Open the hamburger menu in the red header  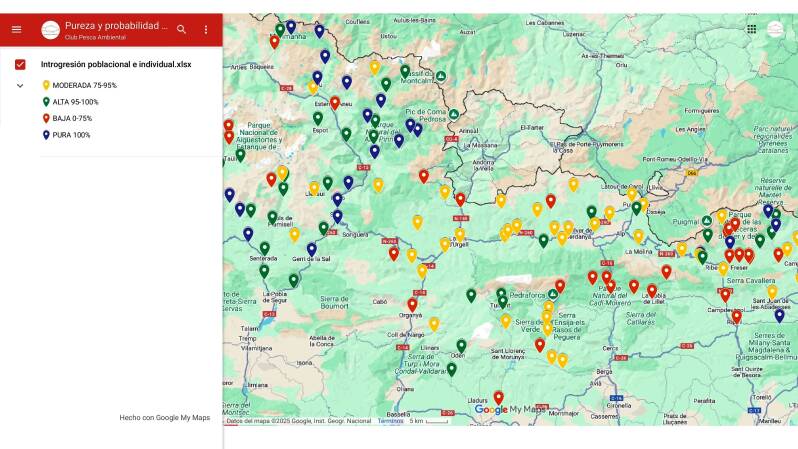16,30
